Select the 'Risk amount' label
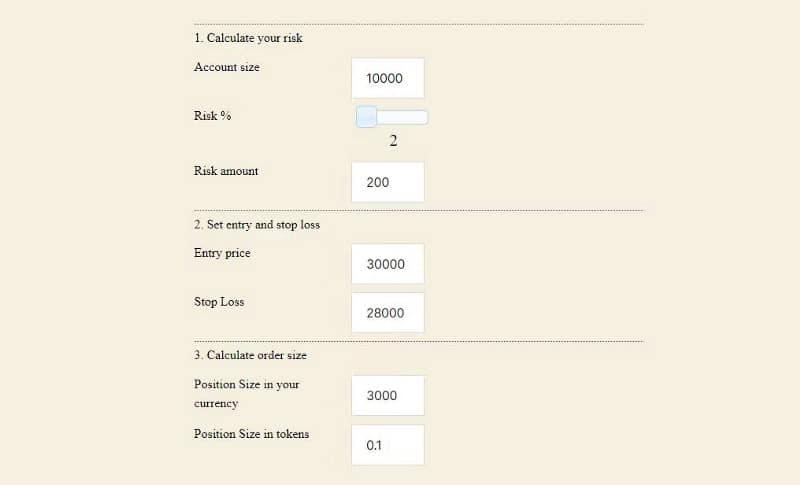 [226, 171]
